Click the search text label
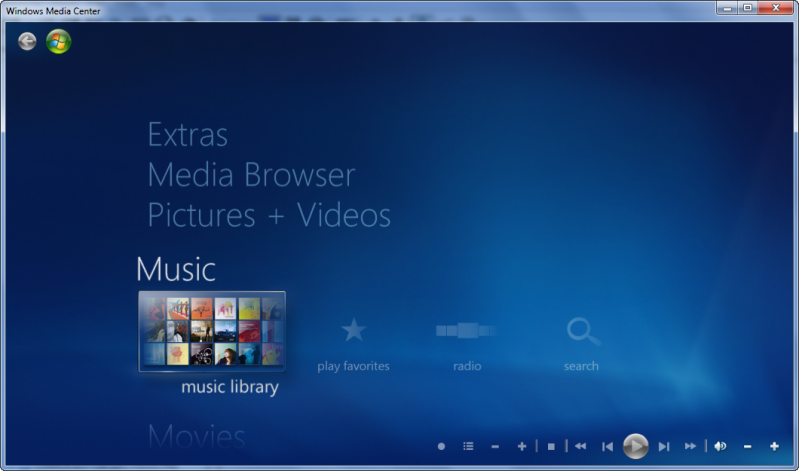799x471 pixels. [581, 366]
